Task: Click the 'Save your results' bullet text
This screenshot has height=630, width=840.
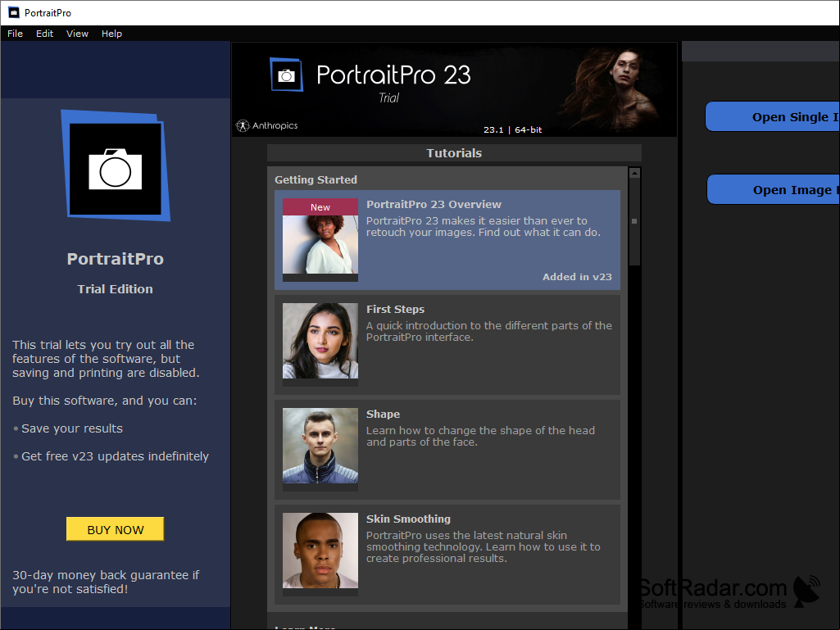Action: [72, 428]
